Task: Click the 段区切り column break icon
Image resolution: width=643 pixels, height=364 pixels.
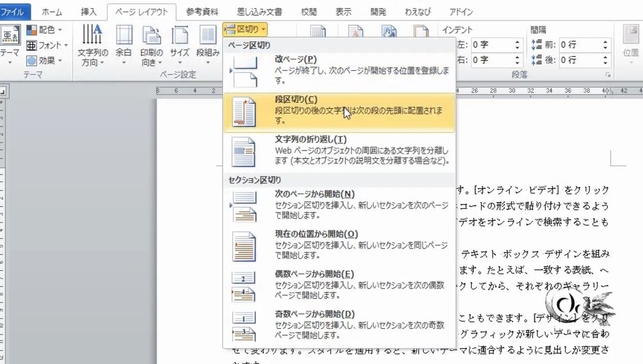Action: click(x=244, y=112)
